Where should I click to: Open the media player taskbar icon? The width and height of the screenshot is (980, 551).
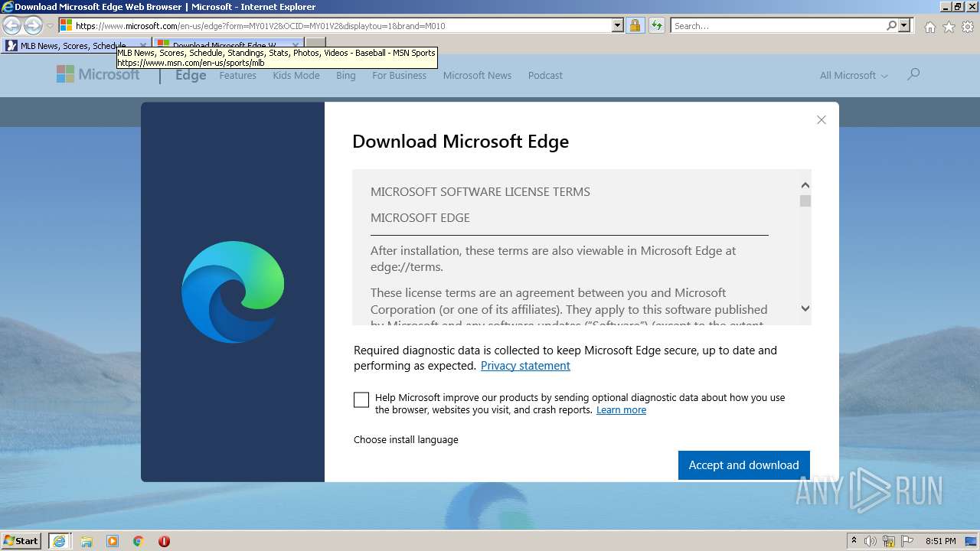[x=113, y=541]
